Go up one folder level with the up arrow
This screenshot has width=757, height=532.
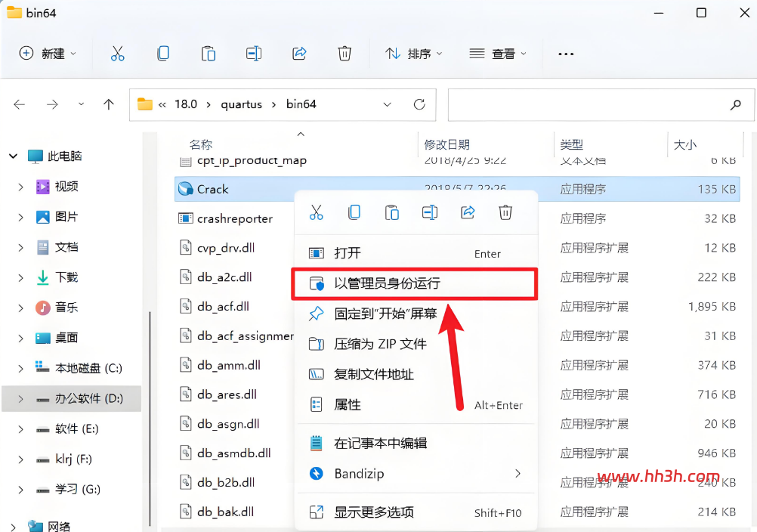click(109, 104)
